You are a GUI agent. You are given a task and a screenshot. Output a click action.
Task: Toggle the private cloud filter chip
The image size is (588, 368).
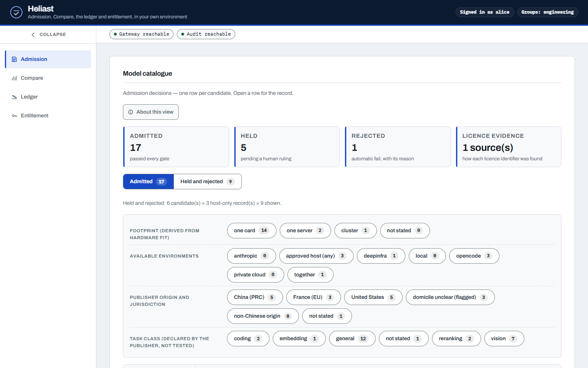pyautogui.click(x=256, y=275)
